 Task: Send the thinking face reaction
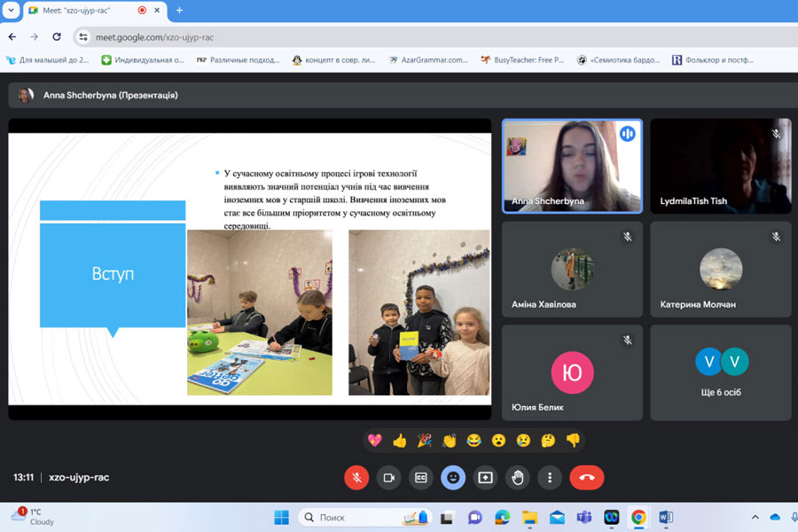click(x=548, y=440)
